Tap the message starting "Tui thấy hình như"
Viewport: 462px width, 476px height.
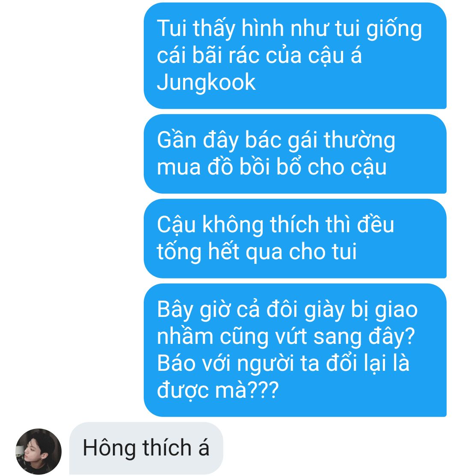295,56
